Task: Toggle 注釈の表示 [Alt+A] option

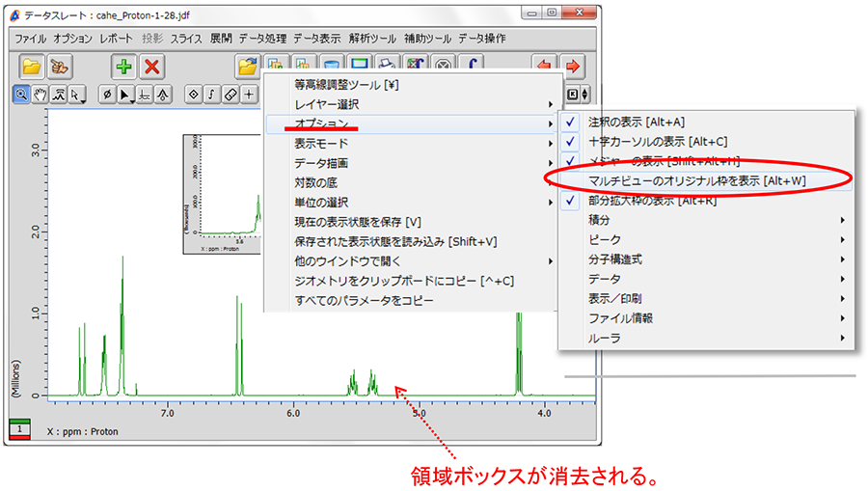Action: pyautogui.click(x=636, y=122)
